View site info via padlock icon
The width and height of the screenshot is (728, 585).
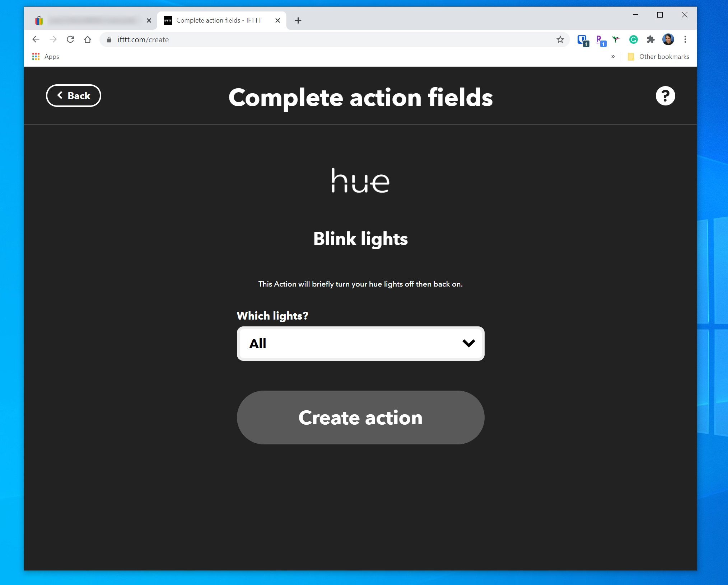click(109, 39)
